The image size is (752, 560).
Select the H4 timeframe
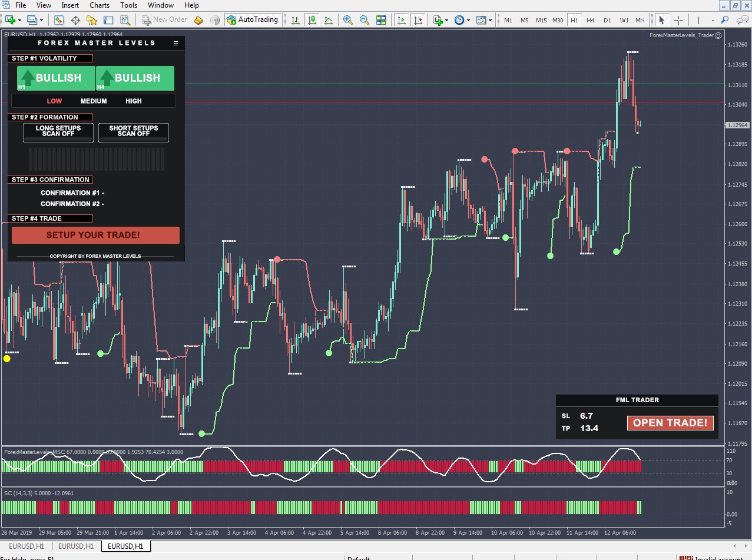[x=591, y=20]
